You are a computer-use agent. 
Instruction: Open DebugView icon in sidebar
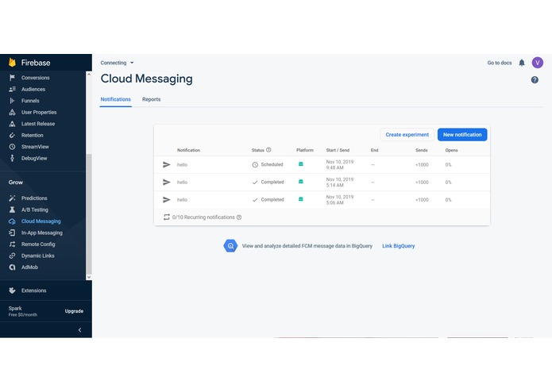point(13,158)
